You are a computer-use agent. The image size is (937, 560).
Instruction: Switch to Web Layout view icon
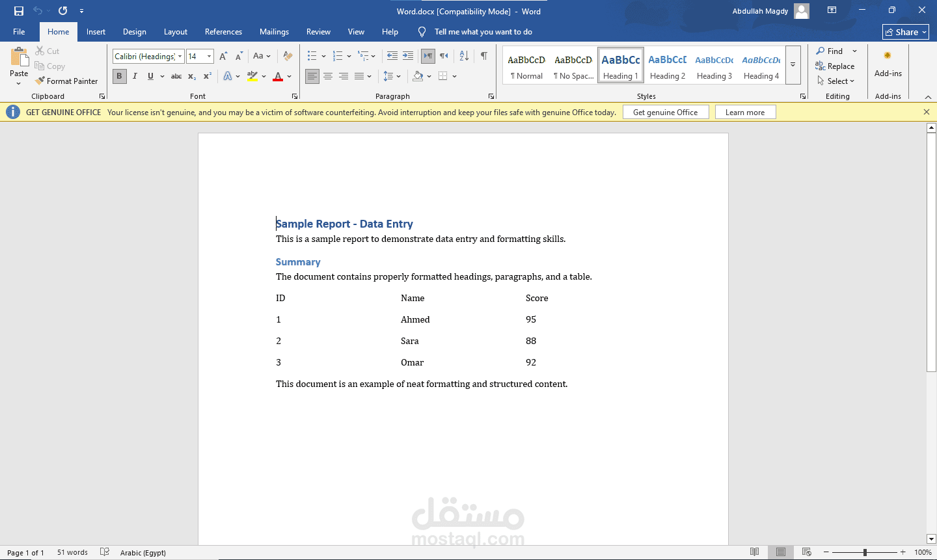coord(807,552)
